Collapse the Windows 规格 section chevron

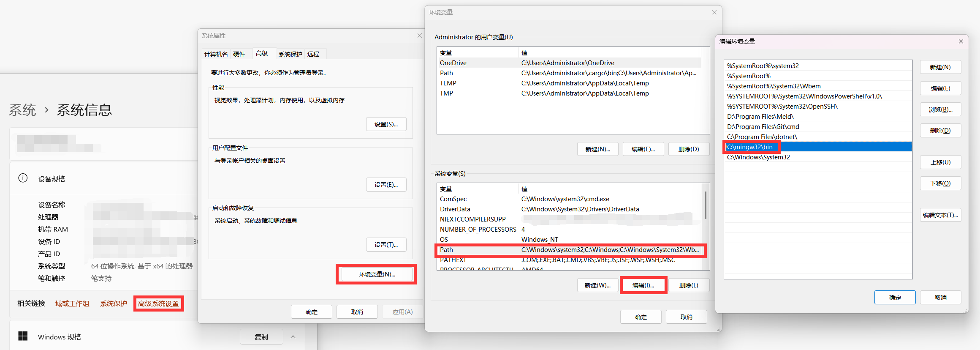pyautogui.click(x=293, y=337)
